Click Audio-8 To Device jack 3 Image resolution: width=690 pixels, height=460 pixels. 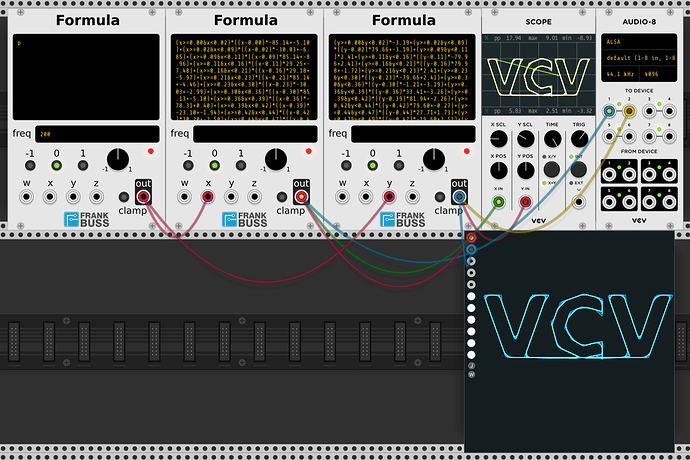[x=649, y=111]
